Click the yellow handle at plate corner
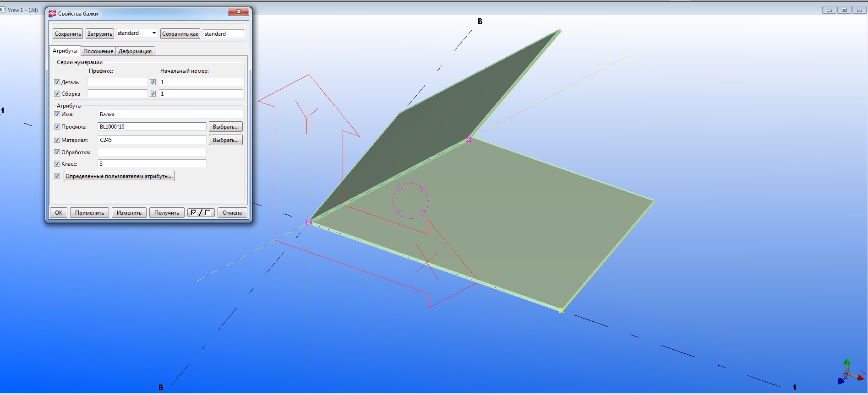 (562, 310)
